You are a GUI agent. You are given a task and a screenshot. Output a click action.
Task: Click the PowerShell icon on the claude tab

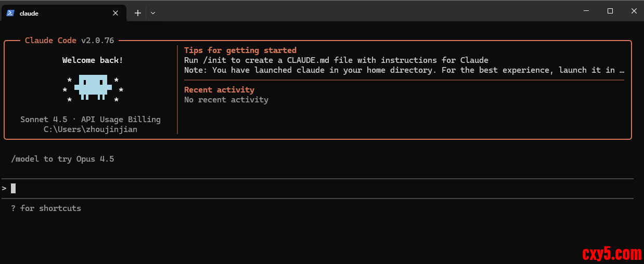point(10,13)
